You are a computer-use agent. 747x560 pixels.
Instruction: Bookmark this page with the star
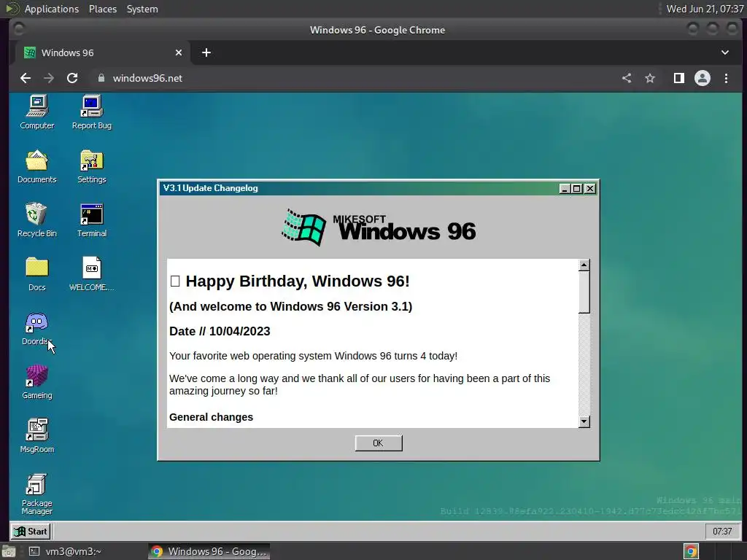click(x=650, y=78)
